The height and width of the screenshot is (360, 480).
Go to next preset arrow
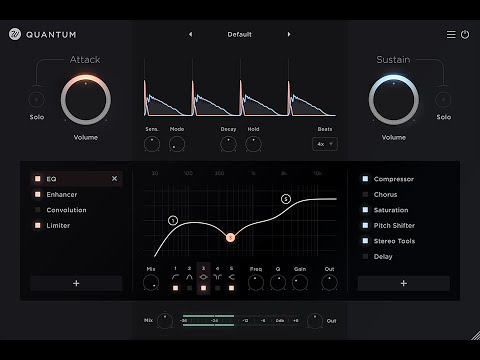point(289,34)
